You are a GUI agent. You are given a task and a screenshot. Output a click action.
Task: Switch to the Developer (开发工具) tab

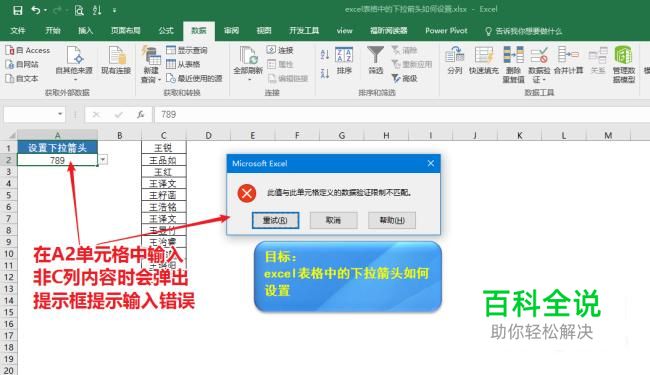coord(304,31)
